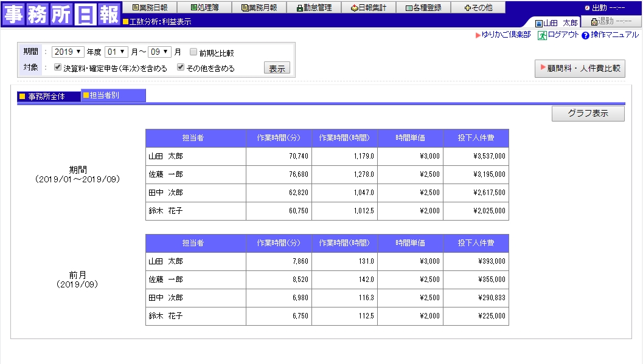The image size is (643, 364).
Task: Open the 業務日報 menu
Action: [150, 7]
